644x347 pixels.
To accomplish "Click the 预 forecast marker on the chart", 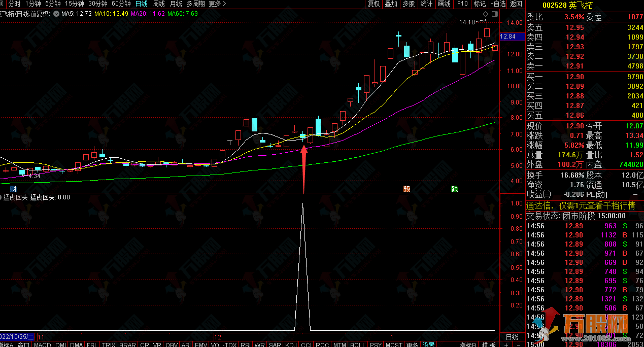I will click(406, 189).
